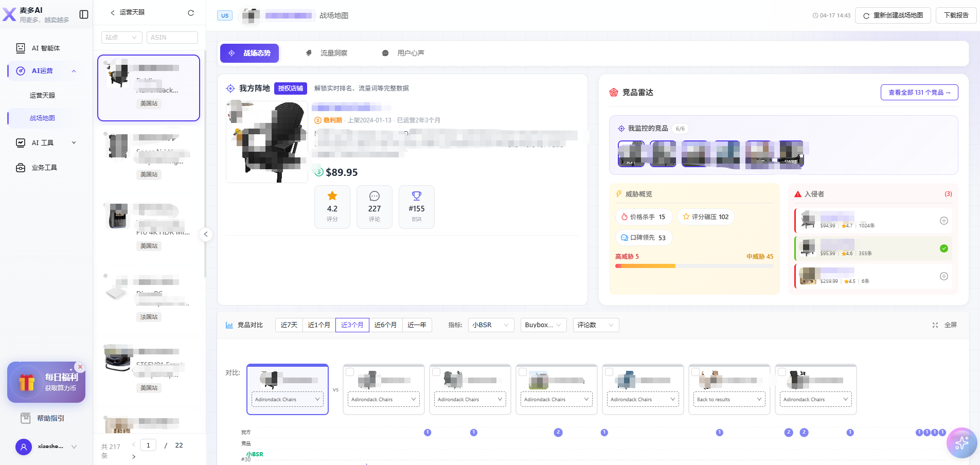Refresh the product list panel

191,12
